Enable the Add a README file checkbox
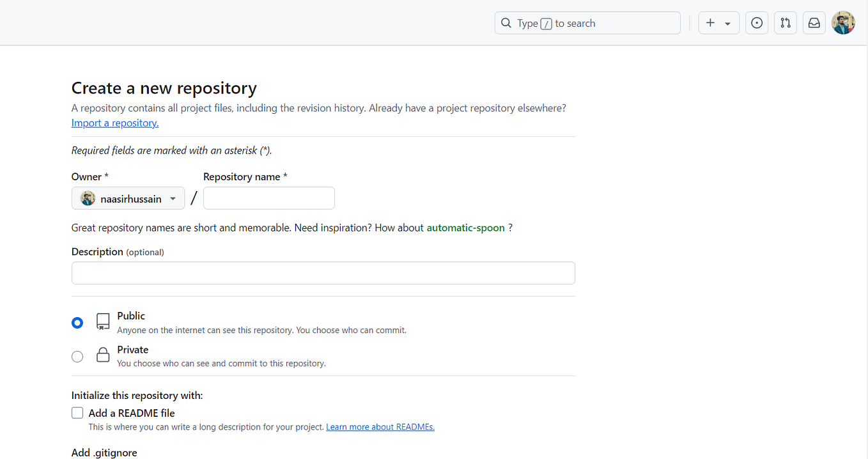Screen dimensions: 868x459 pyautogui.click(x=77, y=412)
